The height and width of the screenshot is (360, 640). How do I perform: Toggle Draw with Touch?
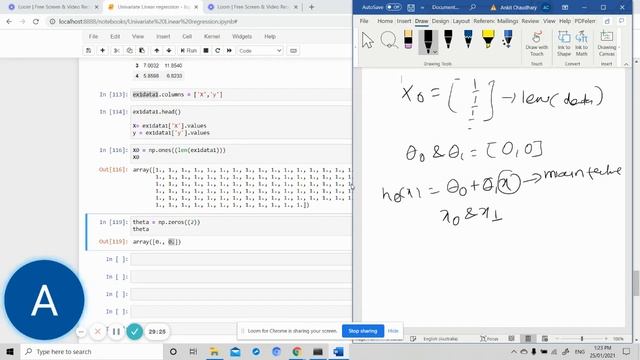click(537, 43)
